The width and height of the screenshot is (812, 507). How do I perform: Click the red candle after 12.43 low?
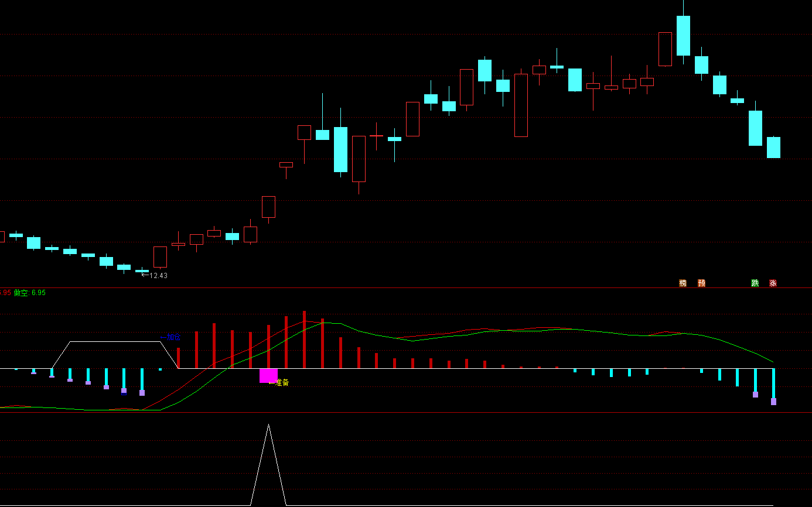coord(160,256)
